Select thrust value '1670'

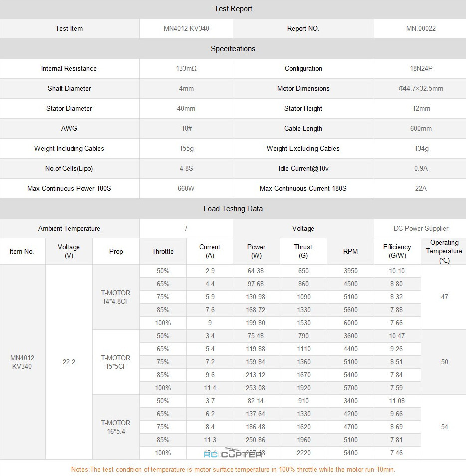303,375
